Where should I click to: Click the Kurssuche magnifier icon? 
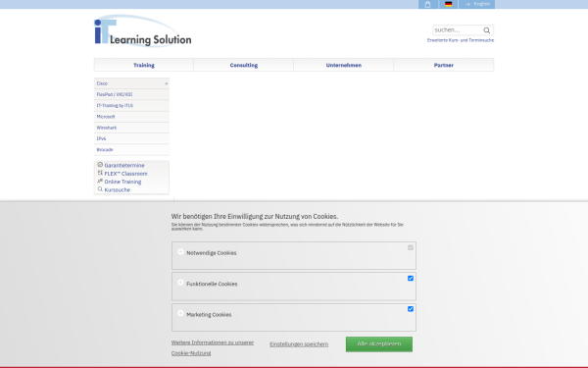click(x=100, y=189)
